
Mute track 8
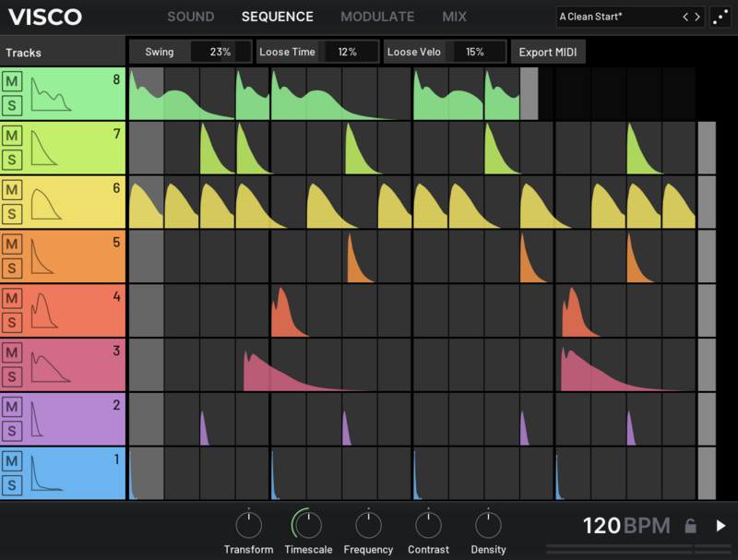(x=13, y=82)
